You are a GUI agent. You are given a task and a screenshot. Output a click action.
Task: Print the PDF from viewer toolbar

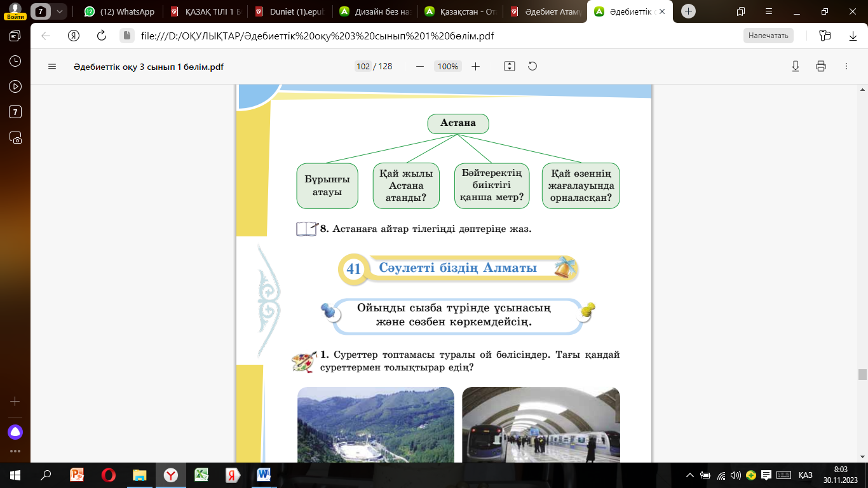point(820,66)
